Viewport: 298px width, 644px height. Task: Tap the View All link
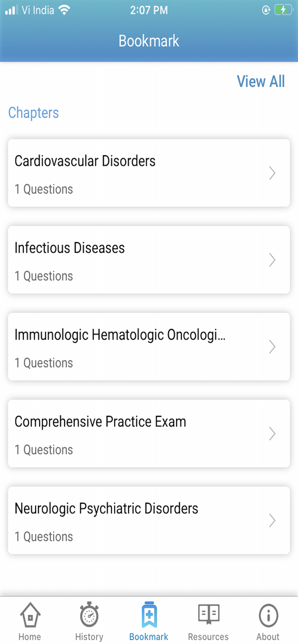(261, 81)
